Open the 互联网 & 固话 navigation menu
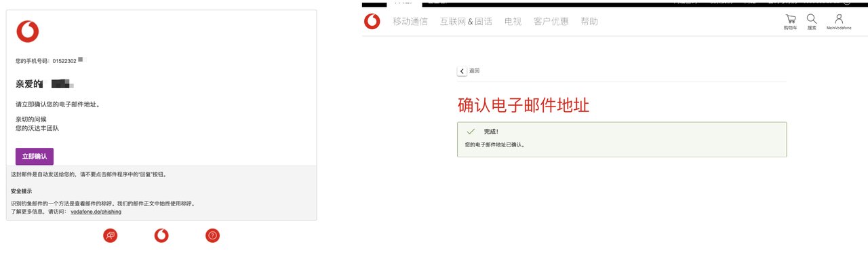This screenshot has height=253, width=868. coord(466,22)
